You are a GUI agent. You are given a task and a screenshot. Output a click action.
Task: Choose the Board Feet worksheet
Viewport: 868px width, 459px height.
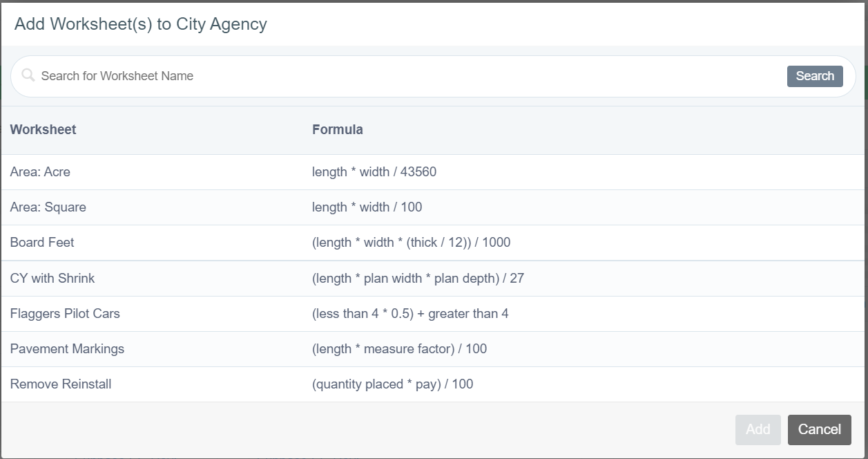pyautogui.click(x=42, y=243)
